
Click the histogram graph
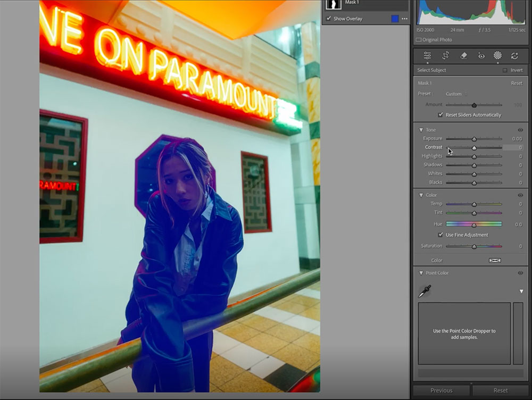(471, 12)
